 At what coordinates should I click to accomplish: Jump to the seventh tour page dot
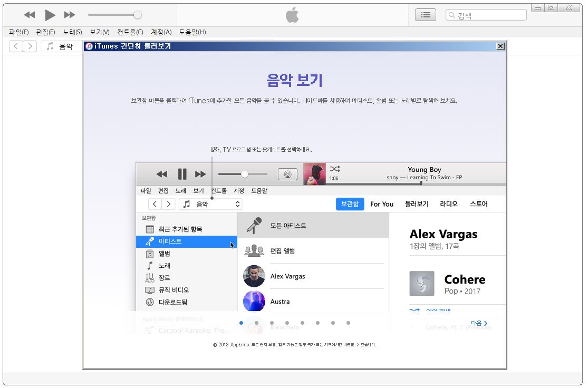coord(333,323)
